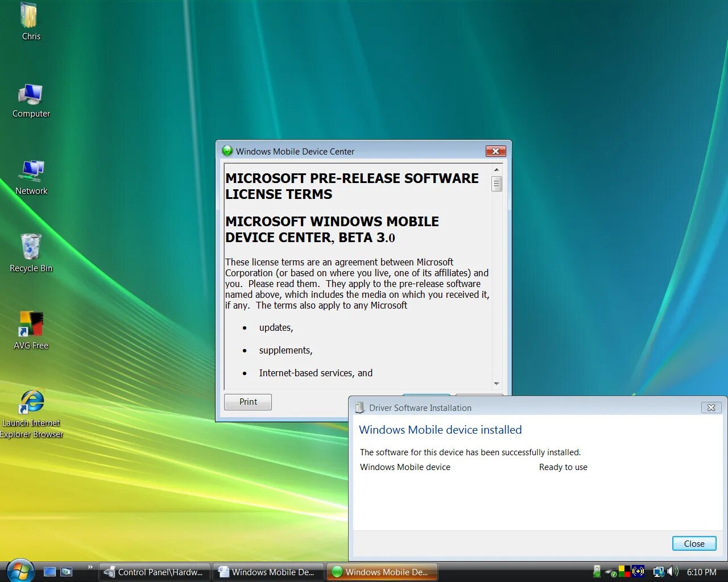Screen dimensions: 728x582
Task: Click the license text scrollbar thumb
Action: tap(497, 184)
